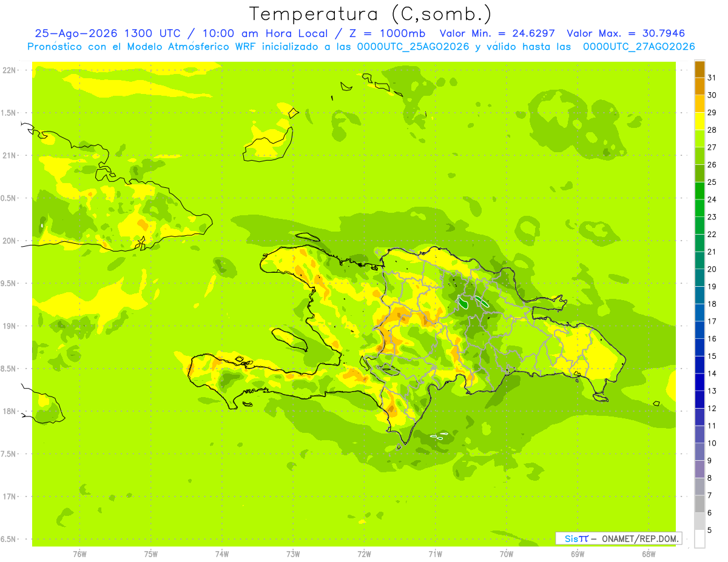Viewport: 728px width, 562px height.
Task: Click 'Valor Max. = 30.7946' text
Action: point(625,33)
